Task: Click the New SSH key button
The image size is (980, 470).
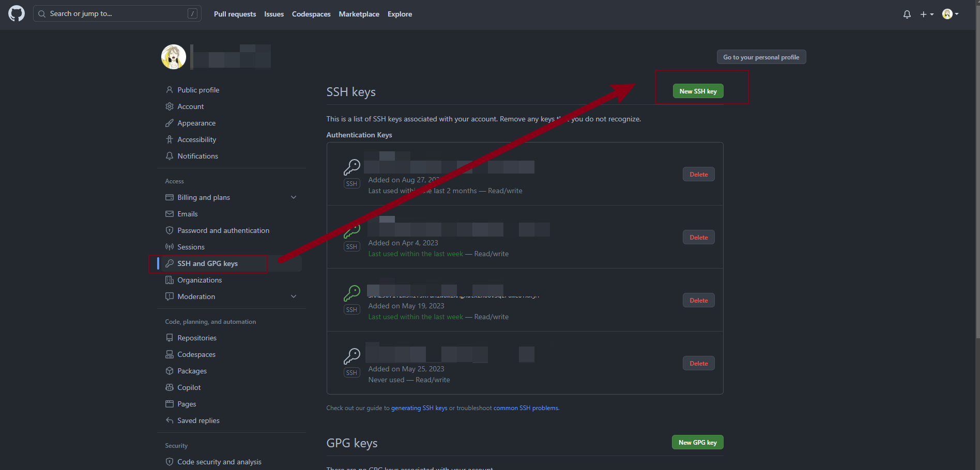Action: tap(698, 91)
